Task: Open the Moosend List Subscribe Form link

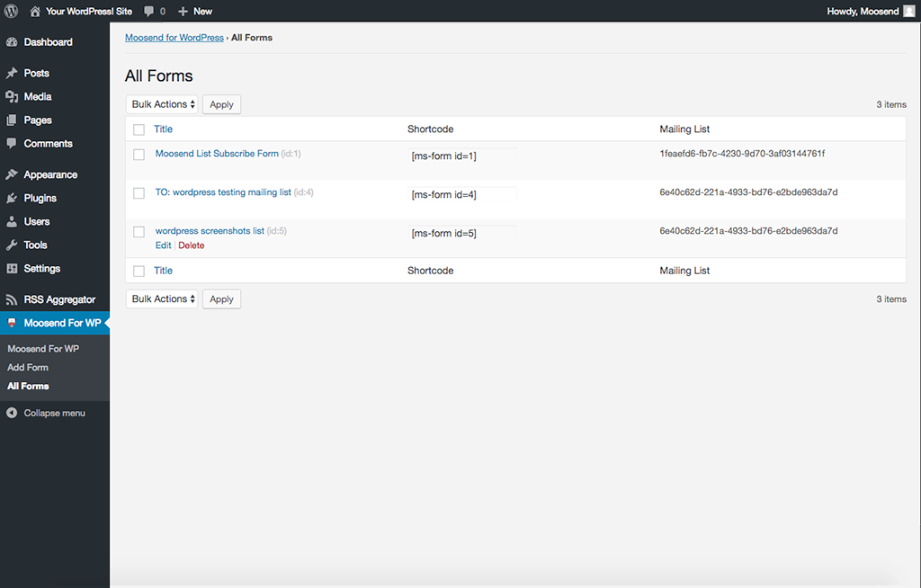Action: [x=217, y=154]
